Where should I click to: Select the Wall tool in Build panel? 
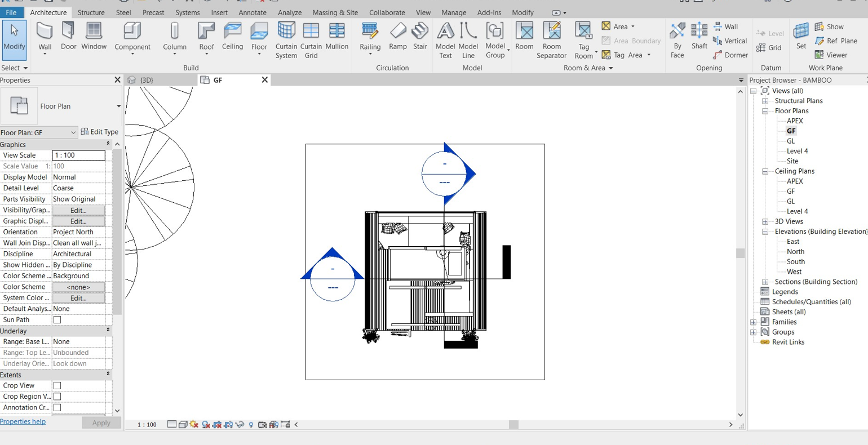[x=45, y=38]
